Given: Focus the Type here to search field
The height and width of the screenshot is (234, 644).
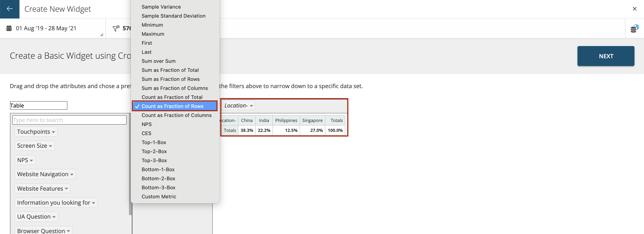Looking at the screenshot, I should click(x=69, y=120).
